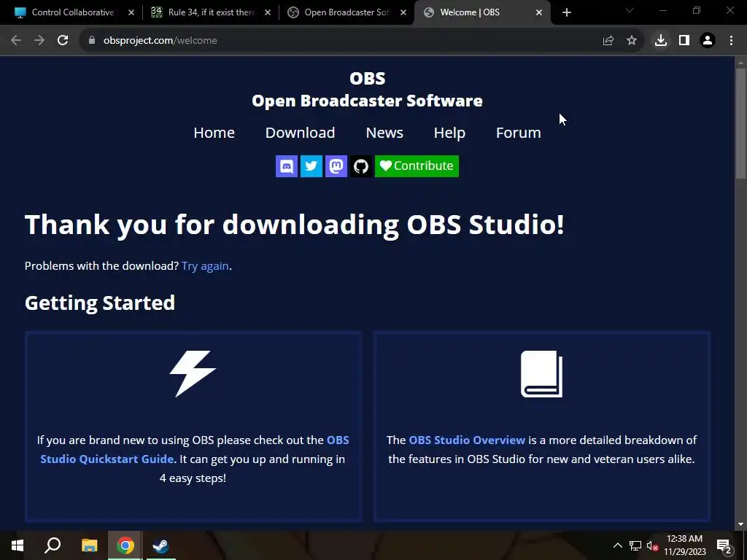Viewport: 747px width, 560px height.
Task: Open the Chrome three-dot menu
Action: [x=731, y=41]
